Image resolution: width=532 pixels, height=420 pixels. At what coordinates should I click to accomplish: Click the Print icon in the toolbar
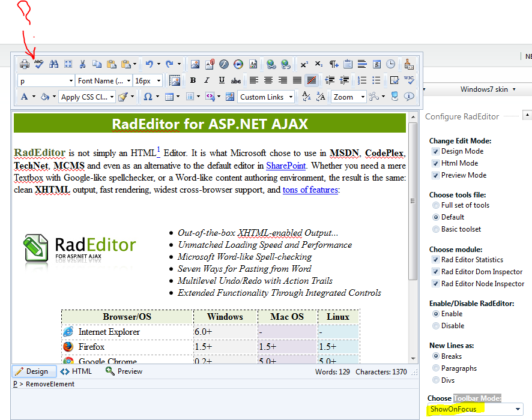click(x=25, y=64)
